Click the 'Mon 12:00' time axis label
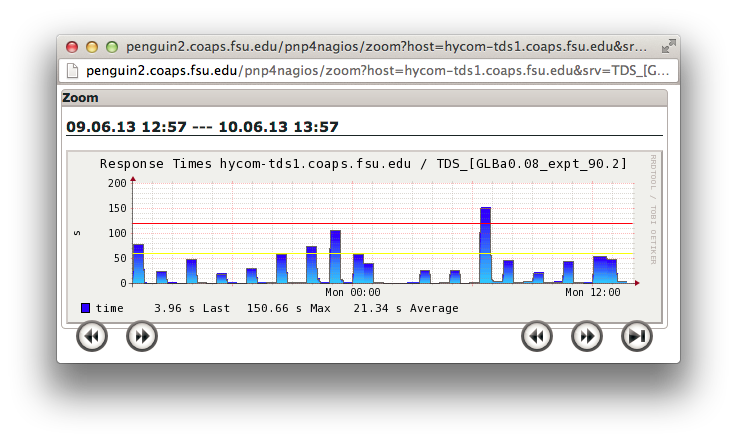This screenshot has width=737, height=442. pyautogui.click(x=588, y=293)
